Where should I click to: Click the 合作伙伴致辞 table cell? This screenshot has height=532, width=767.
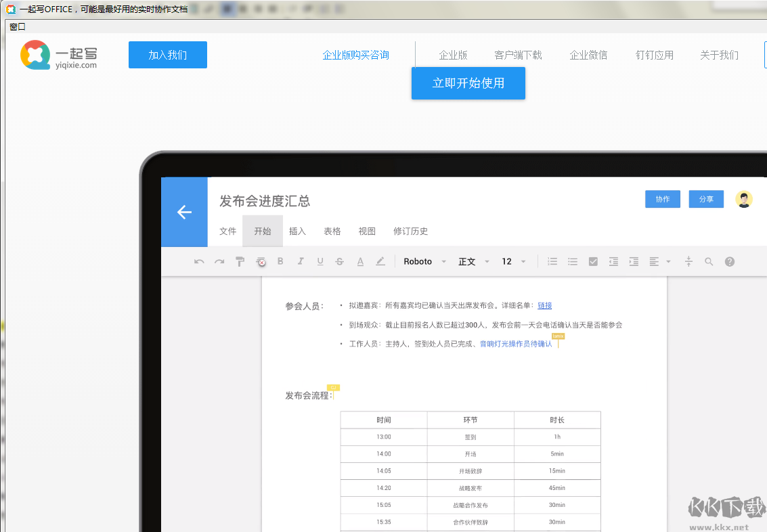point(470,523)
